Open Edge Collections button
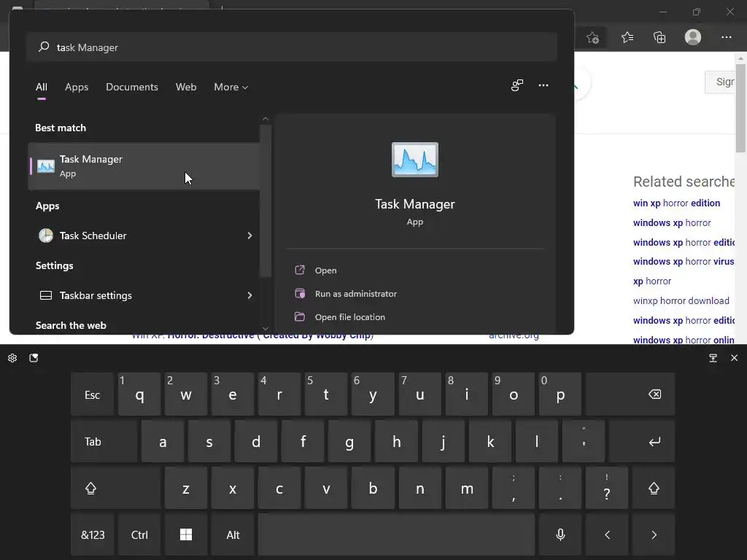 click(x=659, y=37)
